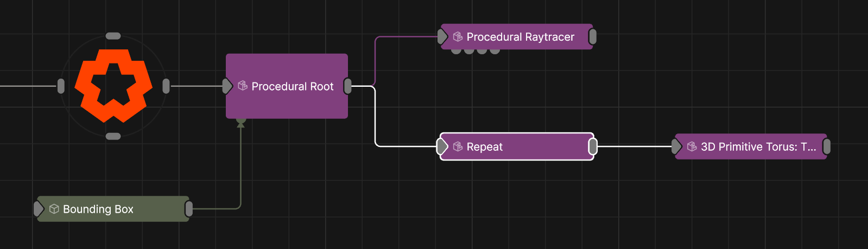This screenshot has height=249, width=868.
Task: Click the root node's top port
Action: click(113, 36)
